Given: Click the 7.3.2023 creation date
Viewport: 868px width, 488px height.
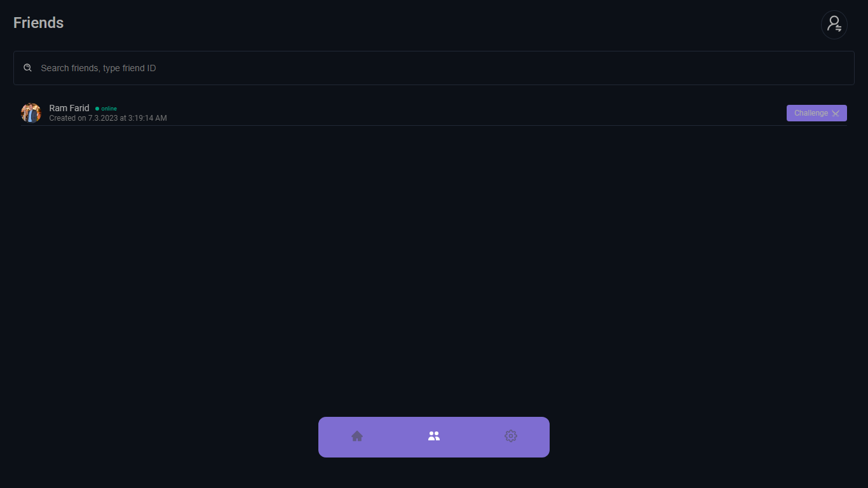Looking at the screenshot, I should [103, 118].
